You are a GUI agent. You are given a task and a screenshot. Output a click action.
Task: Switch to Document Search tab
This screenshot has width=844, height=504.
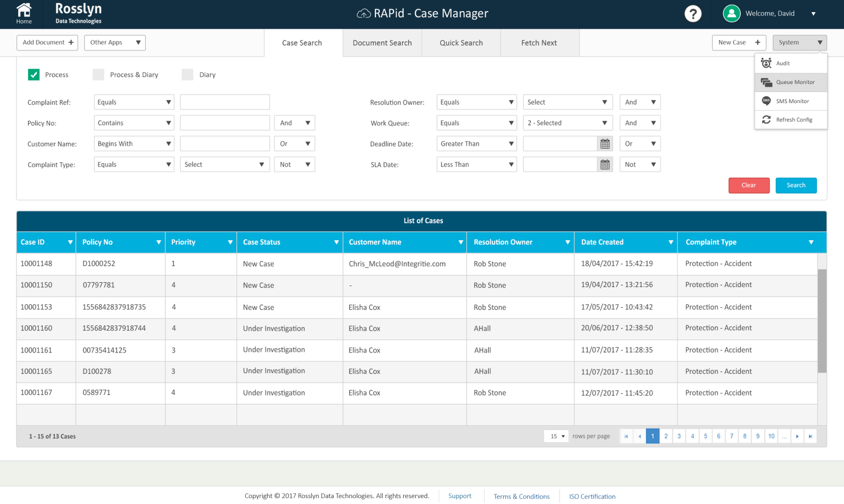tap(382, 43)
